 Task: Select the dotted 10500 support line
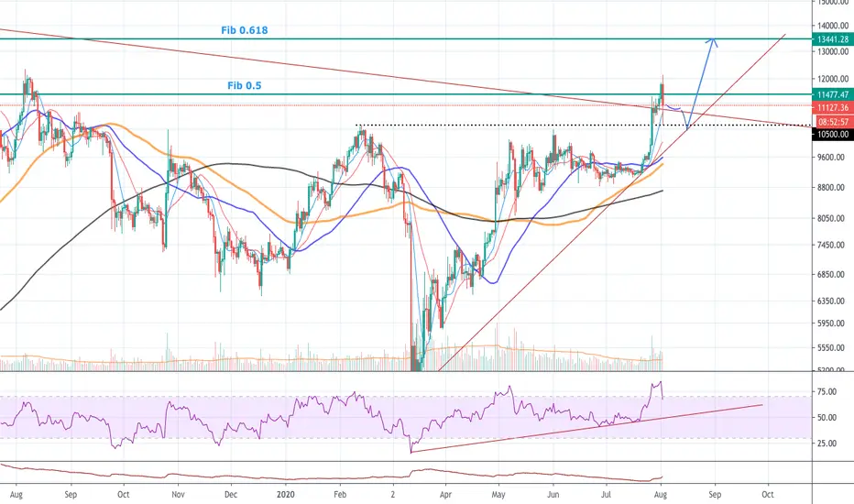pos(583,126)
